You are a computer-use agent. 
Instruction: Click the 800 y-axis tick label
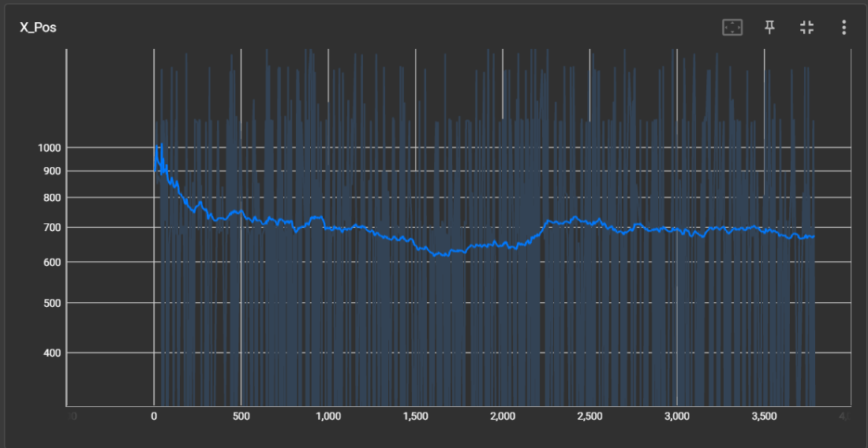point(52,198)
